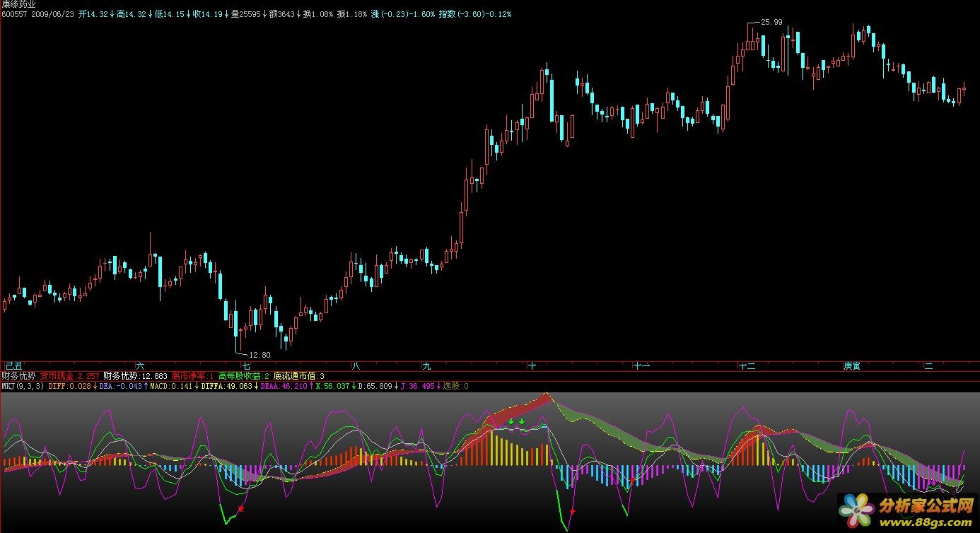Click the MACD:0.141 value readout
980x533 pixels.
(170, 387)
